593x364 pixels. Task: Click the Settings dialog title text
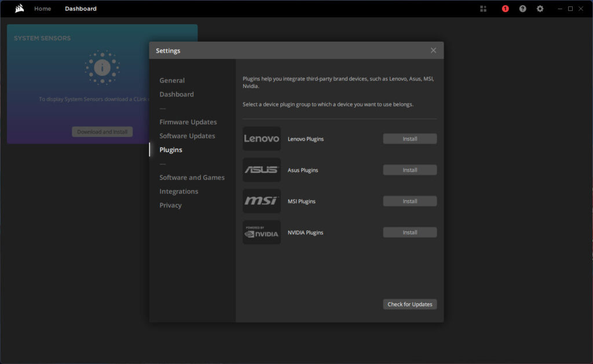[168, 51]
